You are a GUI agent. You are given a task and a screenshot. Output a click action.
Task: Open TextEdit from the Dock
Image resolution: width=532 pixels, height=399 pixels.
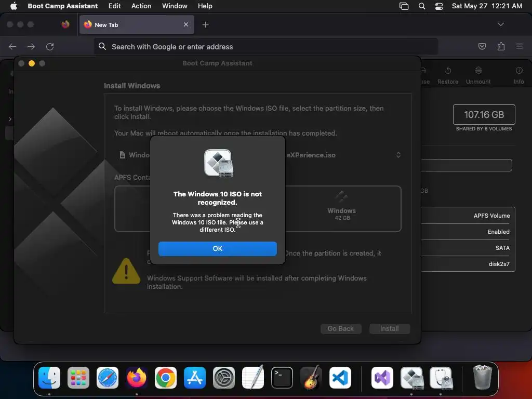(253, 378)
